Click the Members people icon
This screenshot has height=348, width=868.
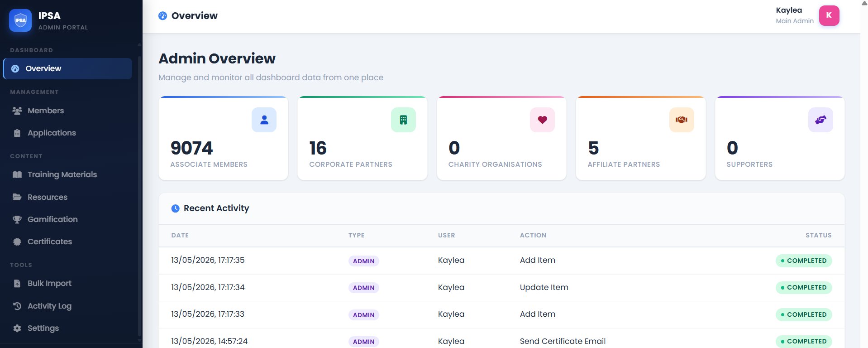[x=17, y=111]
